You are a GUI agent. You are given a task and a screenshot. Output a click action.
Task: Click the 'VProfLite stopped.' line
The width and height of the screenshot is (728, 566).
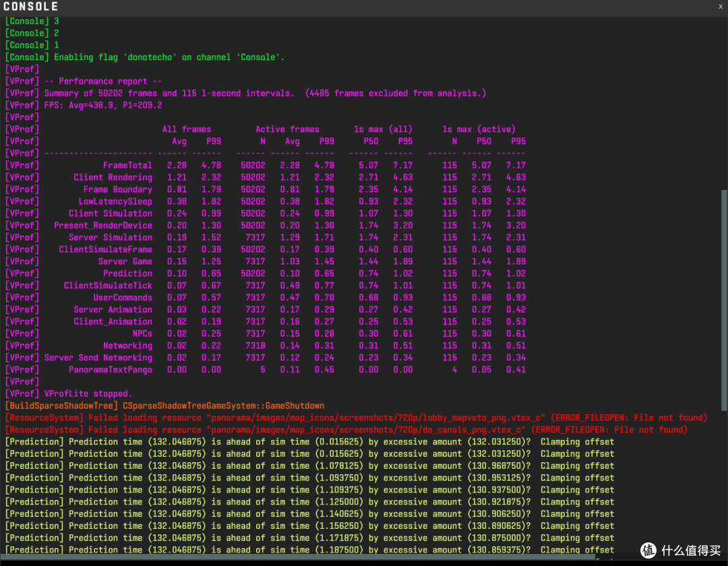(x=69, y=394)
